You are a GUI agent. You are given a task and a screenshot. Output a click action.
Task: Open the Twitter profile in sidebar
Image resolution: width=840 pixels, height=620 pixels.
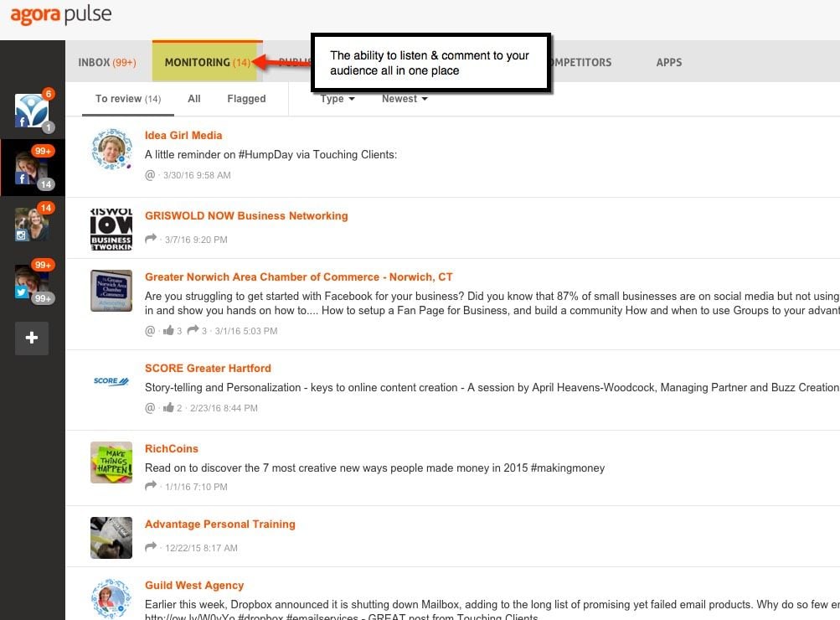tap(32, 282)
